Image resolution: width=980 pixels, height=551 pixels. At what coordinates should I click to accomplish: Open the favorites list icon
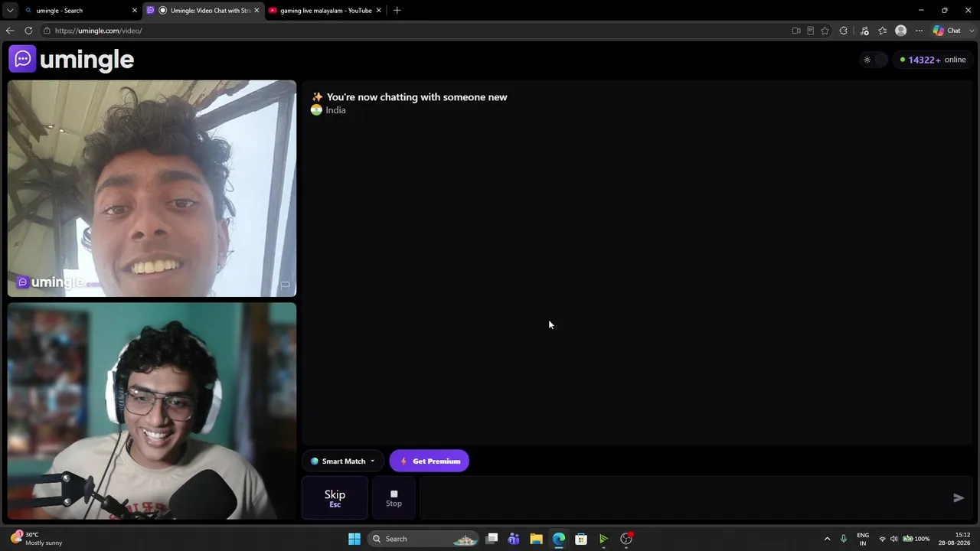point(883,31)
